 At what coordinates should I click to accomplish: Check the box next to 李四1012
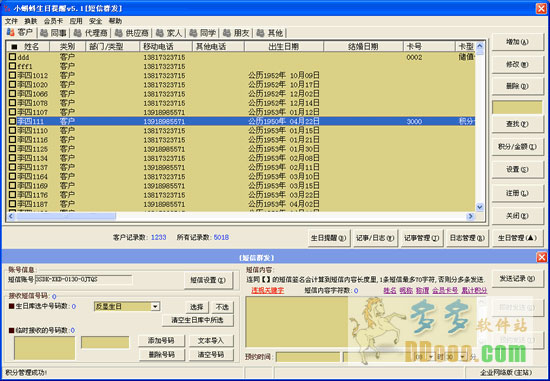[13, 75]
